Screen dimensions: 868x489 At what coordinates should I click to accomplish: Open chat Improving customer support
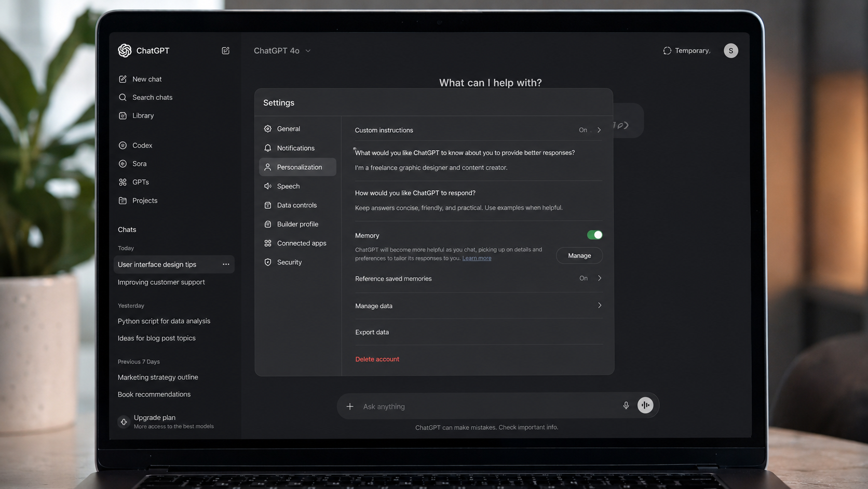(161, 282)
